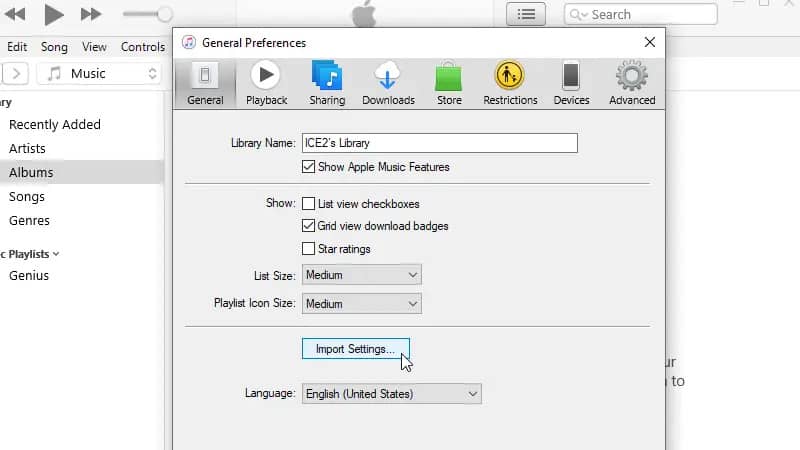Open the Edit menu
The image size is (800, 450).
17,47
